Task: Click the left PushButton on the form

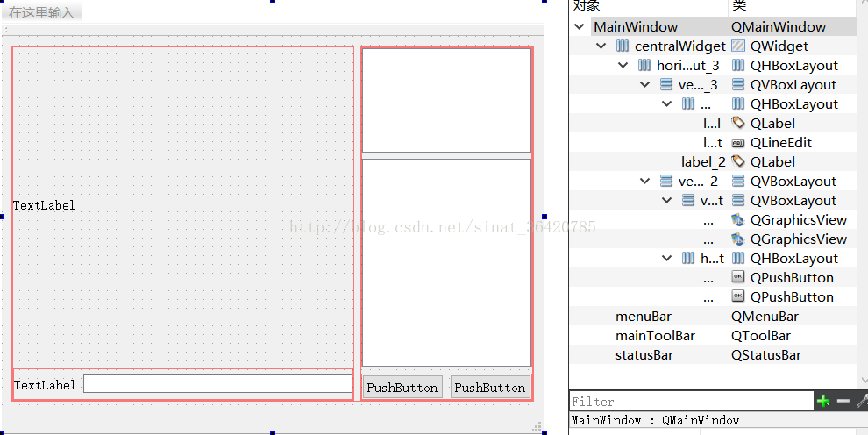Action: click(402, 388)
